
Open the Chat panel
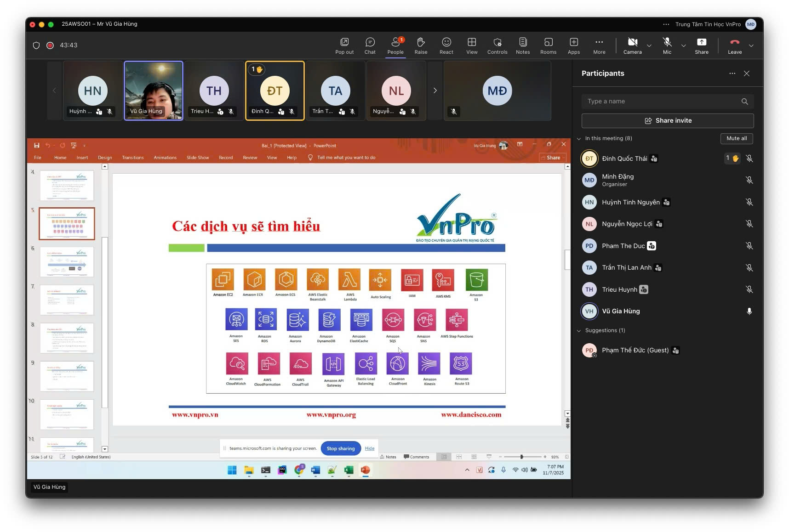coord(370,46)
